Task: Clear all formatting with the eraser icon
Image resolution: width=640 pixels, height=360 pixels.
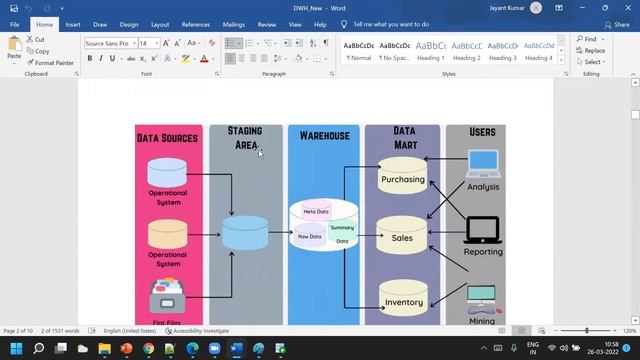Action: pyautogui.click(x=211, y=43)
